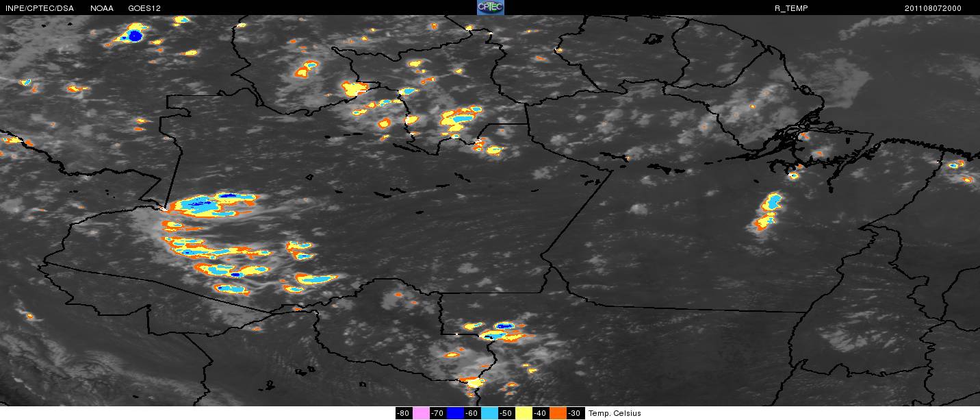
Task: Click the Temp. Celsius legend label
Action: click(x=615, y=413)
